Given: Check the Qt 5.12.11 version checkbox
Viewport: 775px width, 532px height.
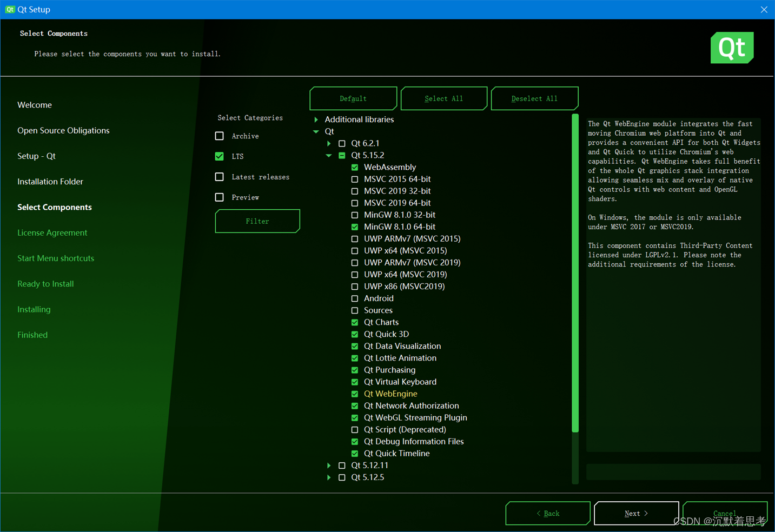Looking at the screenshot, I should click(342, 465).
